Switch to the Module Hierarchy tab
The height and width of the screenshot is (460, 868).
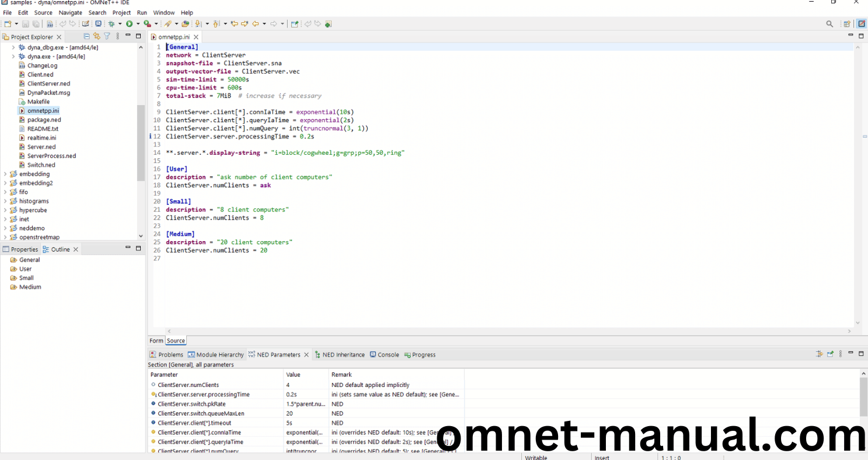[x=216, y=355]
